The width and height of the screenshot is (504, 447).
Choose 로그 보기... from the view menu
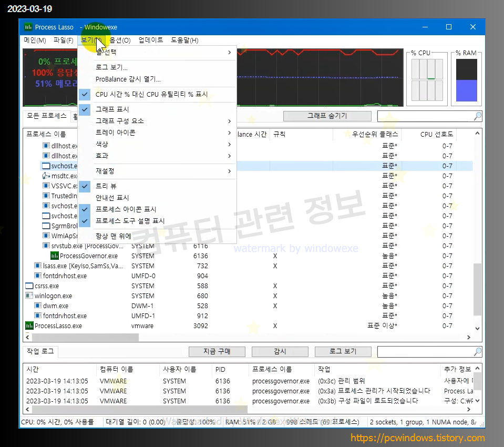(x=158, y=67)
